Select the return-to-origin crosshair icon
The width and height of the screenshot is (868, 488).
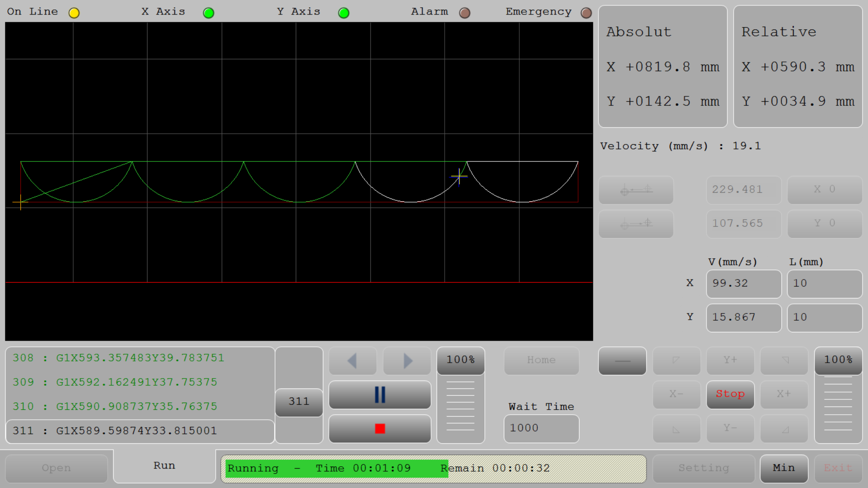click(636, 190)
